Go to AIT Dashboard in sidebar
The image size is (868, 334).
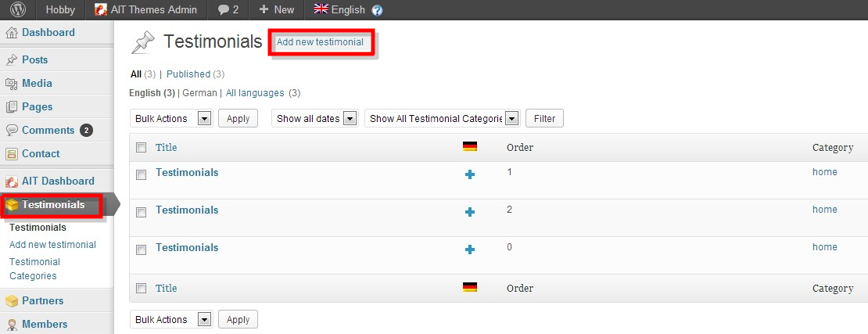(57, 181)
